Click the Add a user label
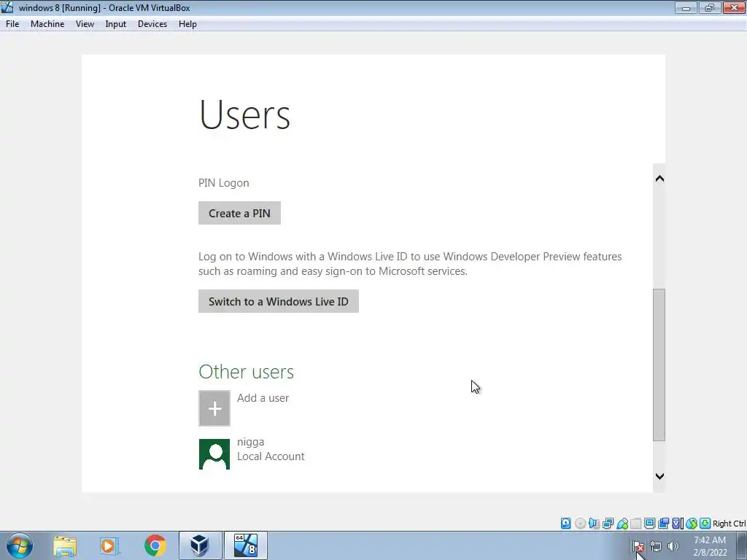This screenshot has width=747, height=560. 263,398
